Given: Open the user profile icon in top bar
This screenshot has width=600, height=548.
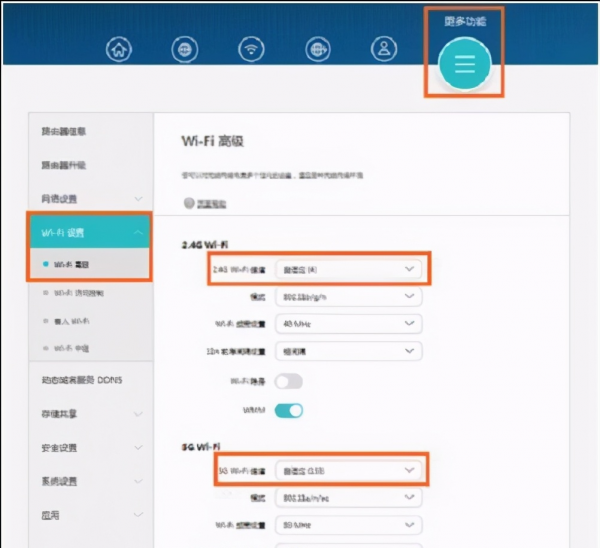Looking at the screenshot, I should 384,49.
